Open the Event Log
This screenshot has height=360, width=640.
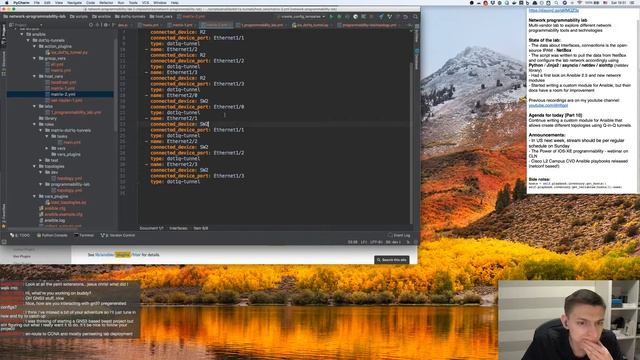pyautogui.click(x=399, y=236)
